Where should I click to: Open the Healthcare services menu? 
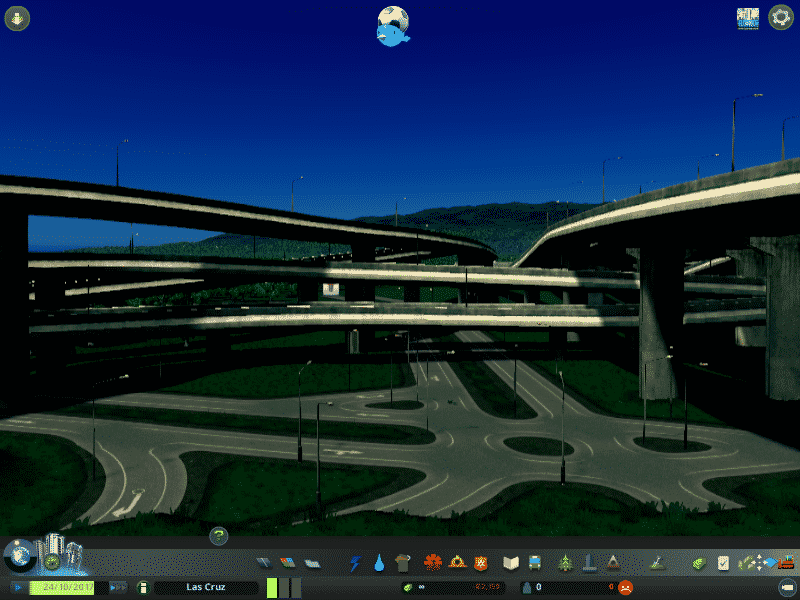tap(433, 564)
